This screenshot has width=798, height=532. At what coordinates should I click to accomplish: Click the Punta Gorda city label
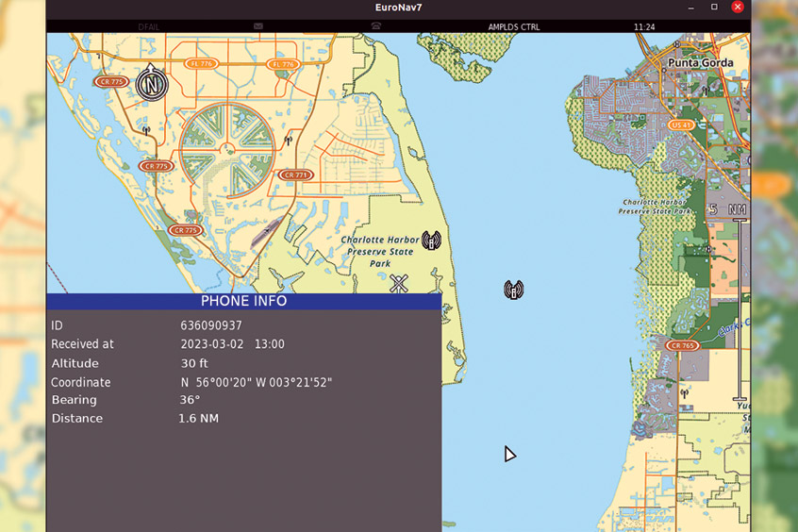pos(700,63)
